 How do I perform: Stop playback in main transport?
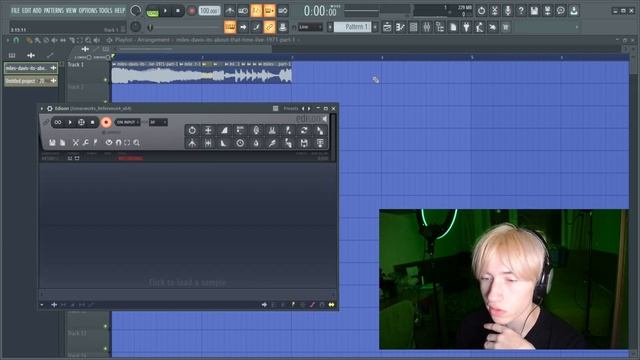(178, 11)
